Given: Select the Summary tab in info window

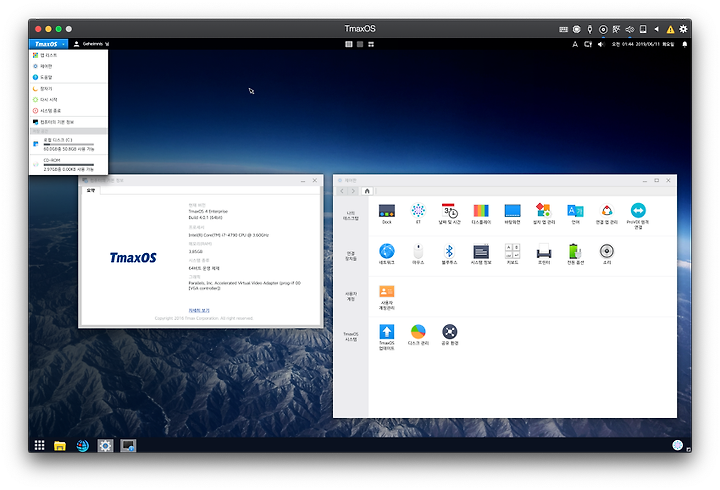Looking at the screenshot, I should coord(91,190).
